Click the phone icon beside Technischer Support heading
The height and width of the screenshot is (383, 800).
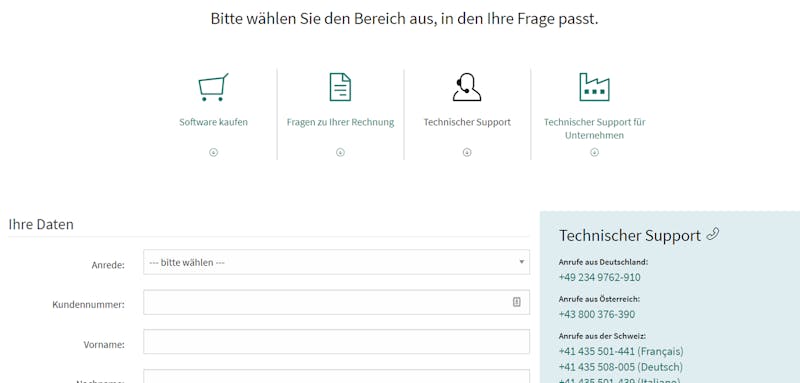(x=713, y=235)
